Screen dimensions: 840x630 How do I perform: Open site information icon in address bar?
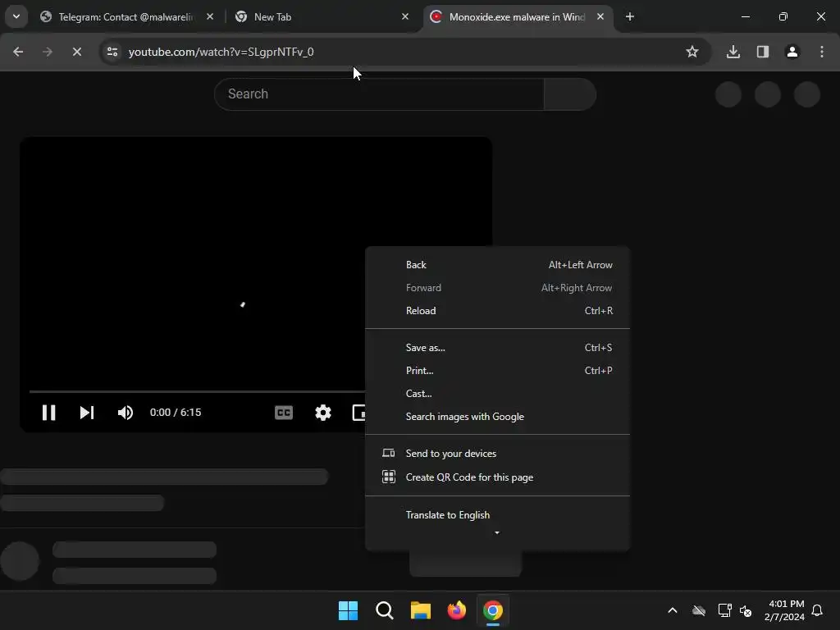click(112, 52)
